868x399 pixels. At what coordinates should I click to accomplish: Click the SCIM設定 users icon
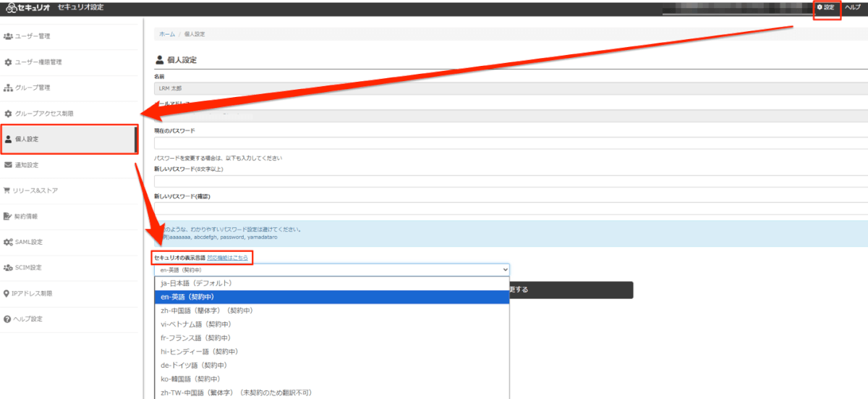pyautogui.click(x=8, y=267)
